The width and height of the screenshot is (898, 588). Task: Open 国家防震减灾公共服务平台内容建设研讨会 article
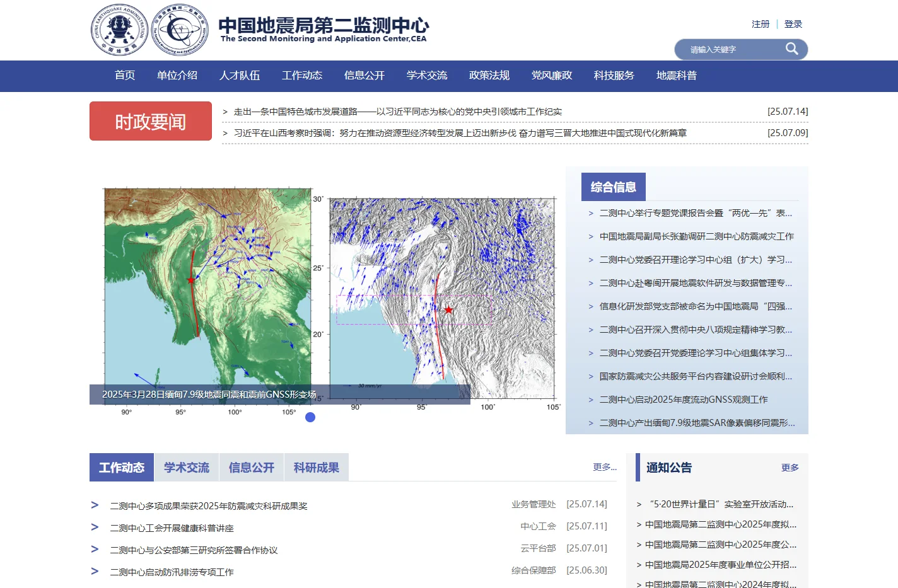tap(696, 376)
